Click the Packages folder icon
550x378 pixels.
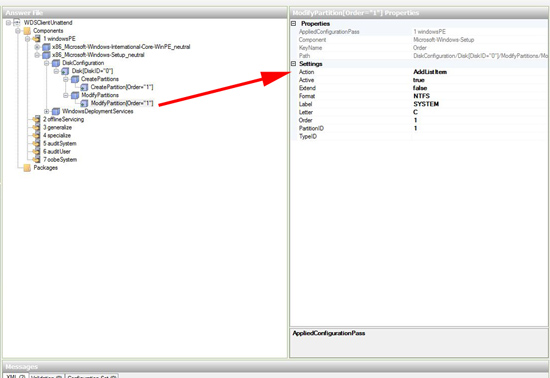pyautogui.click(x=27, y=168)
